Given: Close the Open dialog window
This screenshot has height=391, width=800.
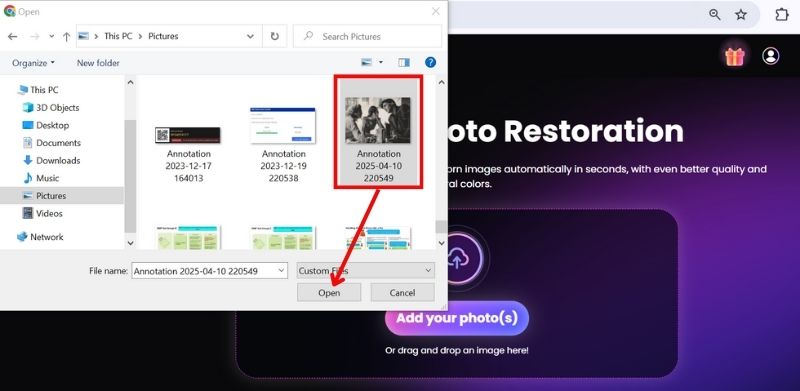Looking at the screenshot, I should [436, 11].
